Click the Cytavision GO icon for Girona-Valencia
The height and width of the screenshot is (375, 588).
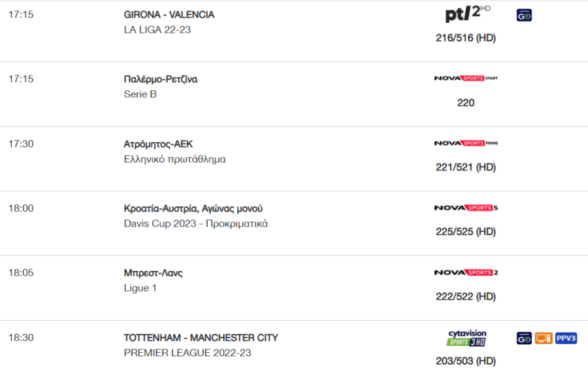click(x=524, y=15)
